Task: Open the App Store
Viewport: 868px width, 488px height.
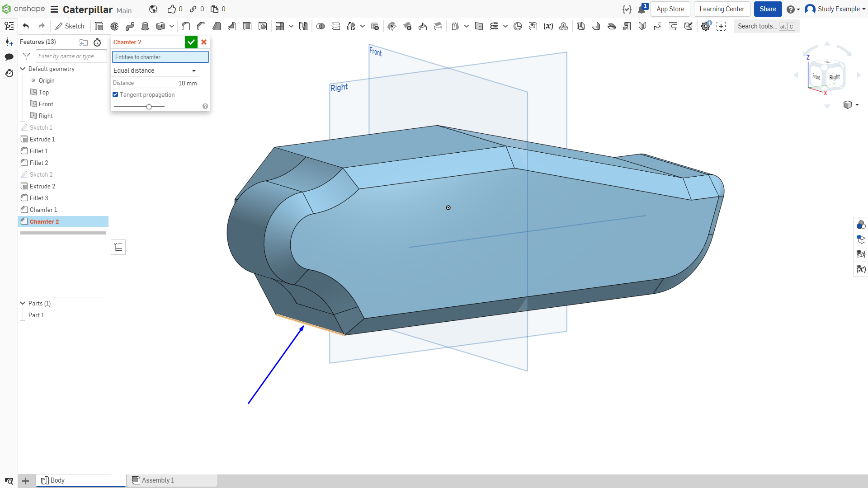Action: [x=670, y=9]
